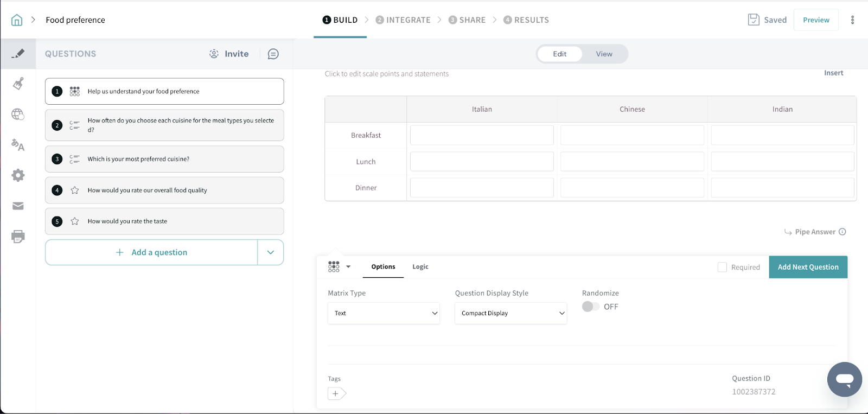Open the design paint roller sidebar icon
This screenshot has height=414, width=868.
point(18,84)
